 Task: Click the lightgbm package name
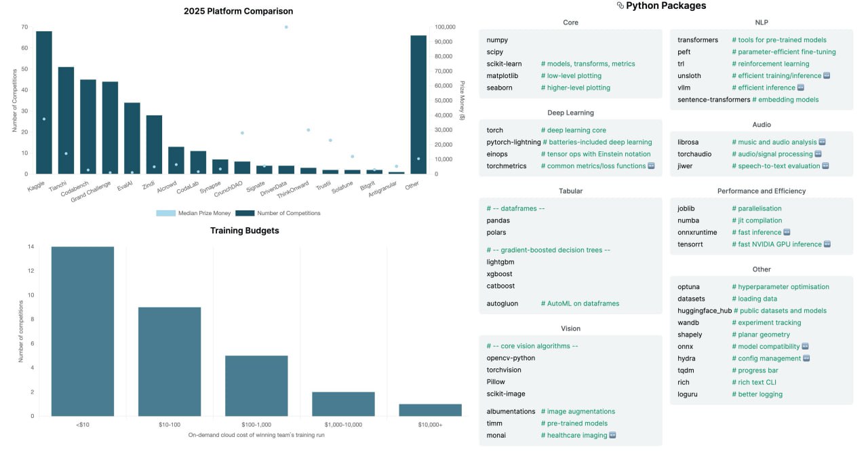coord(500,262)
